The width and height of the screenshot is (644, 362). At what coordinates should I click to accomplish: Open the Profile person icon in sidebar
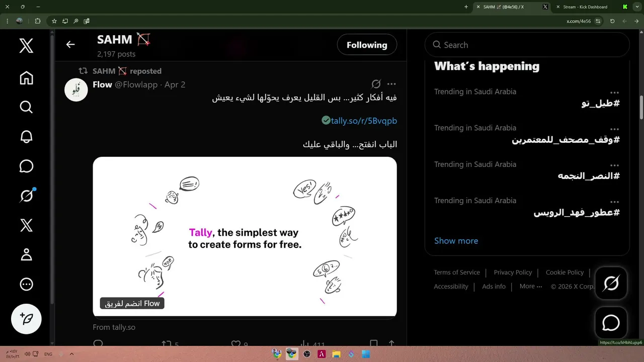[26, 255]
